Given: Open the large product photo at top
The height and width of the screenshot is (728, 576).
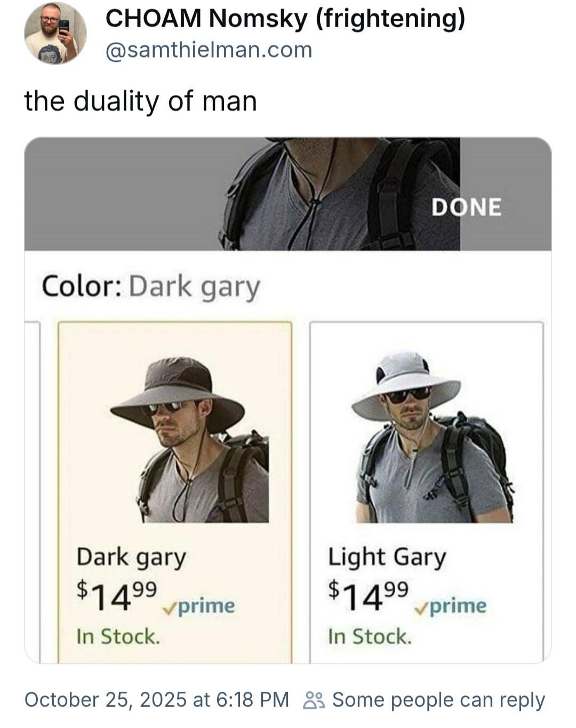Looking at the screenshot, I should (x=288, y=194).
